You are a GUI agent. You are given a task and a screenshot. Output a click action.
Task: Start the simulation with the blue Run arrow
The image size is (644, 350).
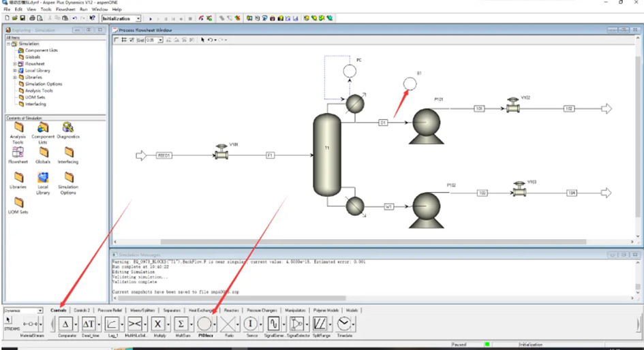[x=151, y=19]
